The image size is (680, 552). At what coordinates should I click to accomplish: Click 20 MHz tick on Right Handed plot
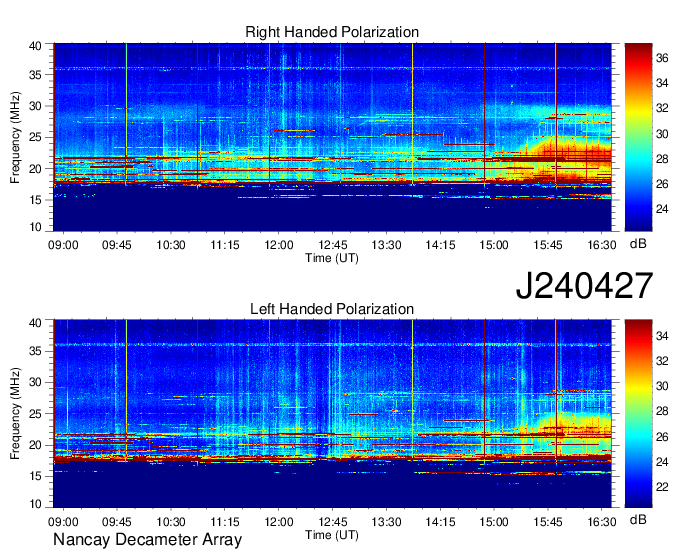35,169
